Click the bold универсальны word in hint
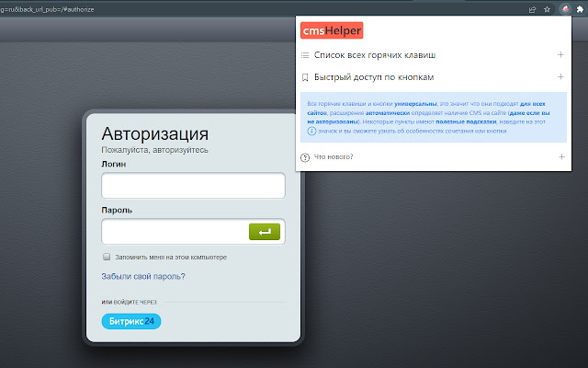Viewport: 588px width, 368px height. click(415, 104)
